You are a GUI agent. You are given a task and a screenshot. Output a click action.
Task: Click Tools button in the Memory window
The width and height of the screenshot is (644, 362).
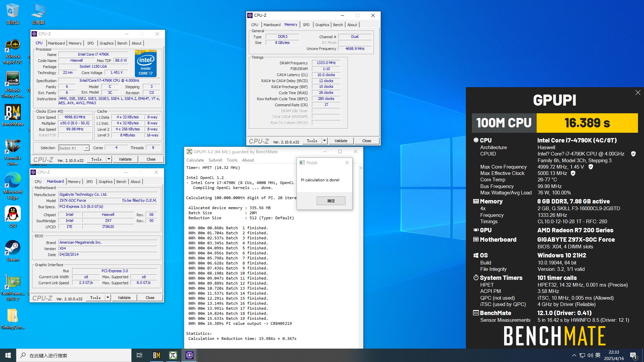[312, 141]
